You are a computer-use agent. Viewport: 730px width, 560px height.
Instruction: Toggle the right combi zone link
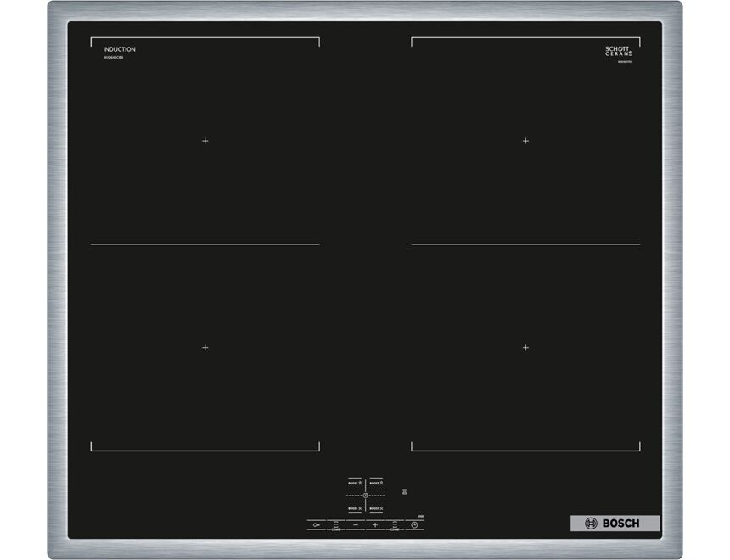tap(395, 526)
